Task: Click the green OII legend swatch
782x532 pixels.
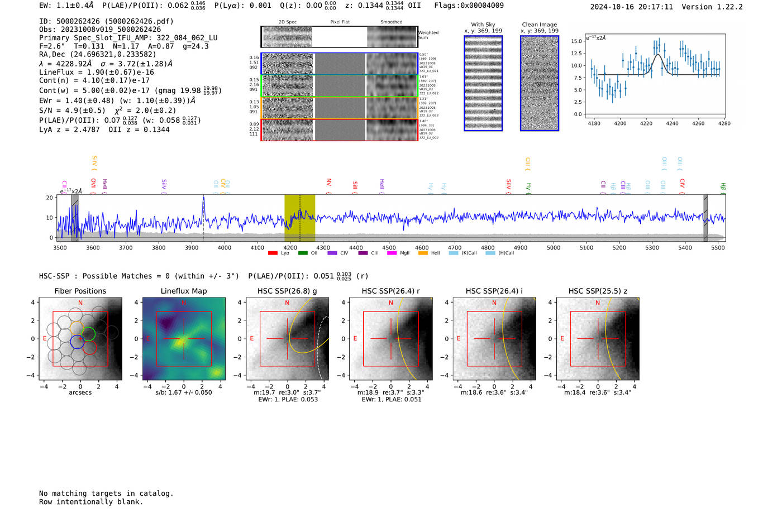Action: click(x=303, y=253)
